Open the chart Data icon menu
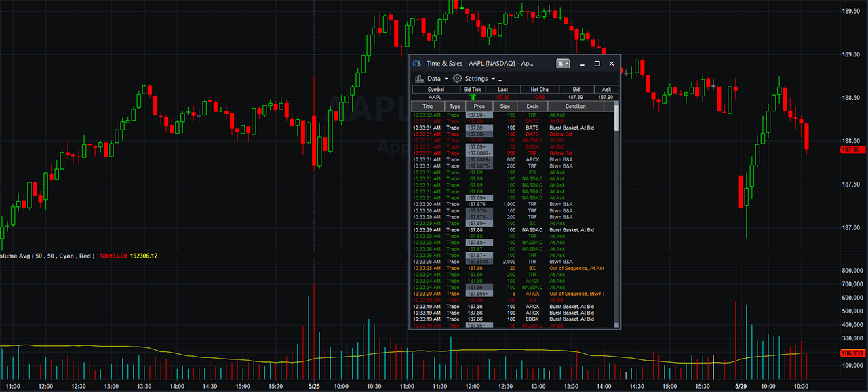Viewport: 868px width, 392px height. 419,79
